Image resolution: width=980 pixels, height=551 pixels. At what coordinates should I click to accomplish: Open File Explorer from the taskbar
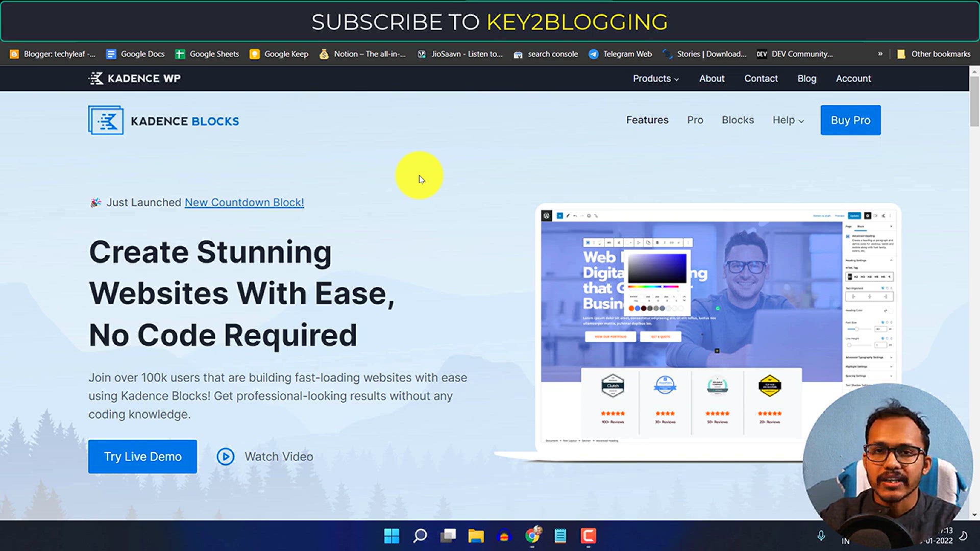[476, 536]
